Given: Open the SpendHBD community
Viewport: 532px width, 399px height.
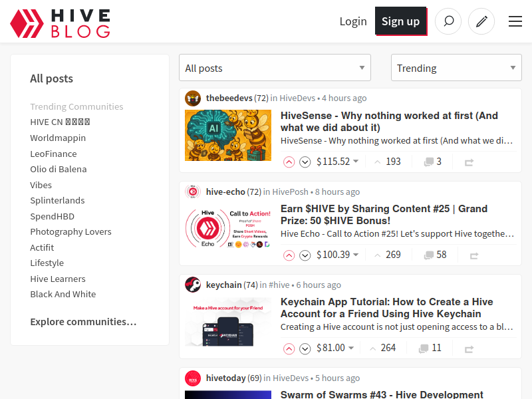Looking at the screenshot, I should click(53, 216).
